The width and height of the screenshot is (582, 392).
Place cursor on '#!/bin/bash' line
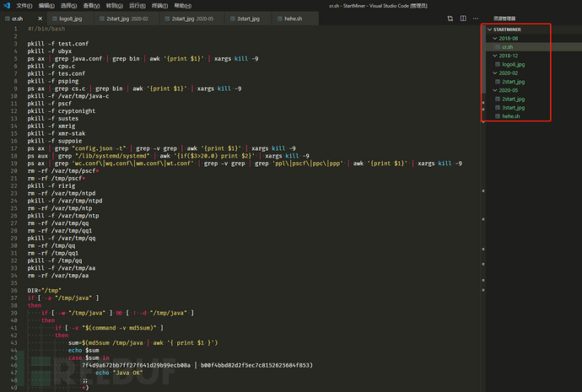(46, 29)
